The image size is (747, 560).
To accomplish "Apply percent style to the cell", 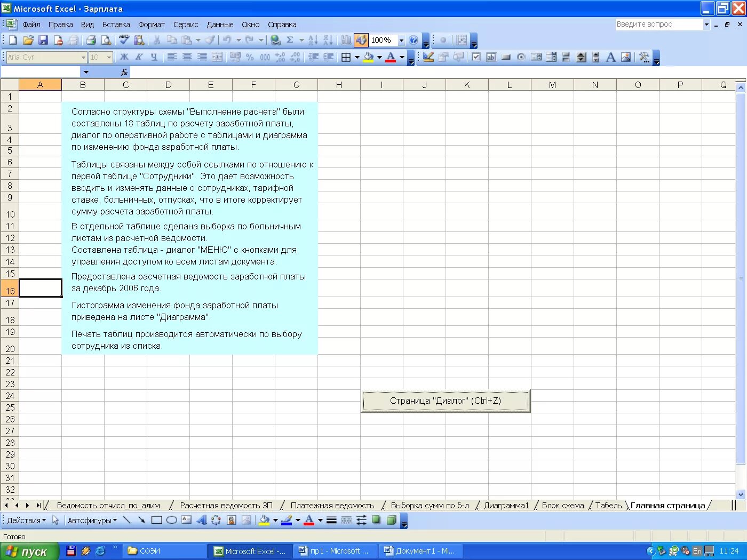I will pos(250,57).
